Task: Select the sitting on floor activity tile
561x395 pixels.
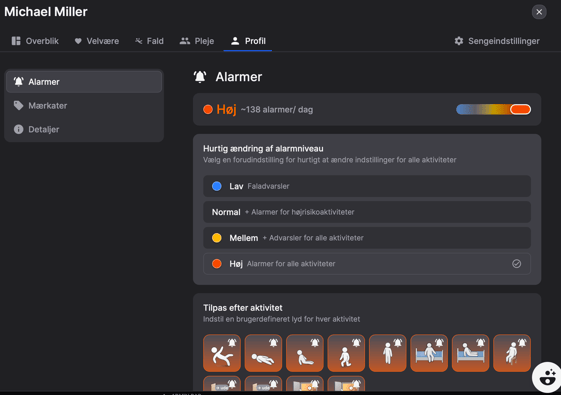Action: pos(305,353)
